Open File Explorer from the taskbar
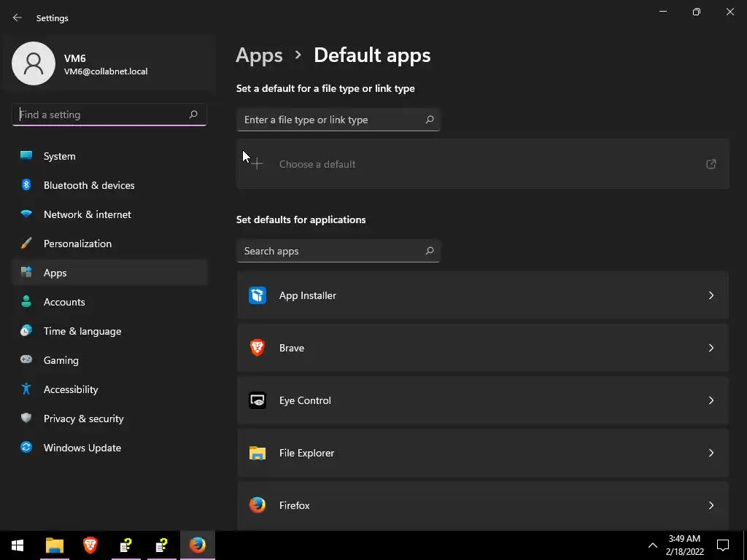This screenshot has height=560, width=747. coord(55,545)
